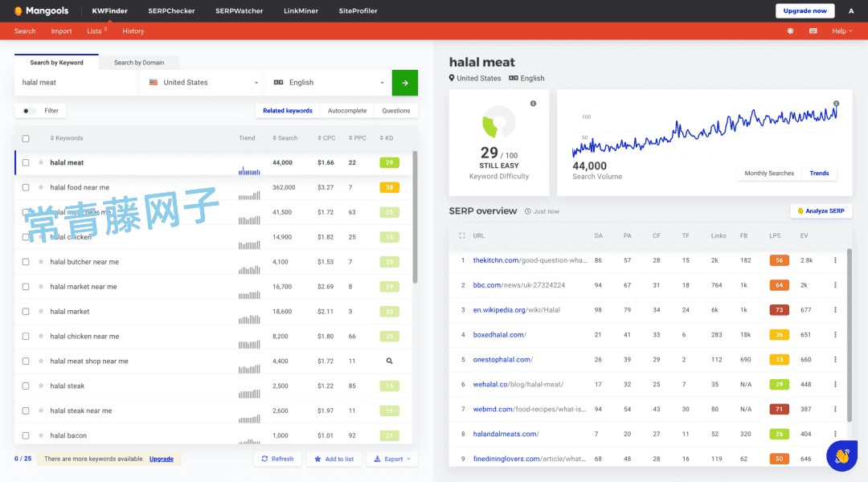
Task: Open the onestophalal.com result link
Action: [x=502, y=360]
